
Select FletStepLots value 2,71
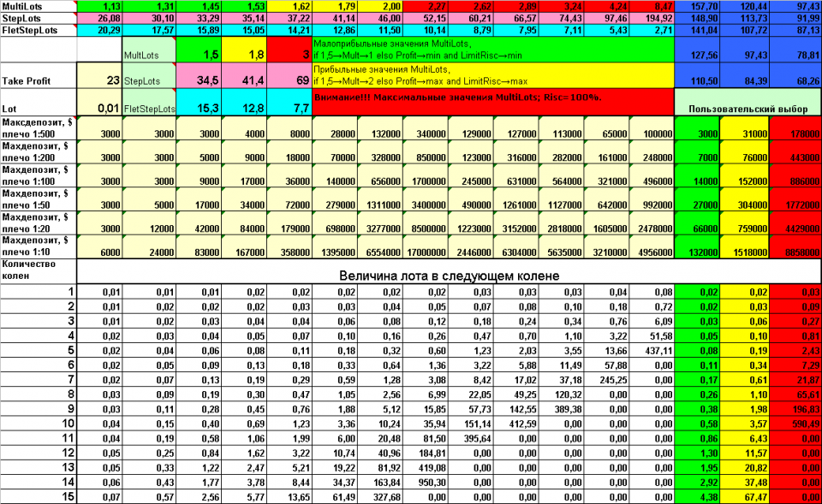(652, 31)
